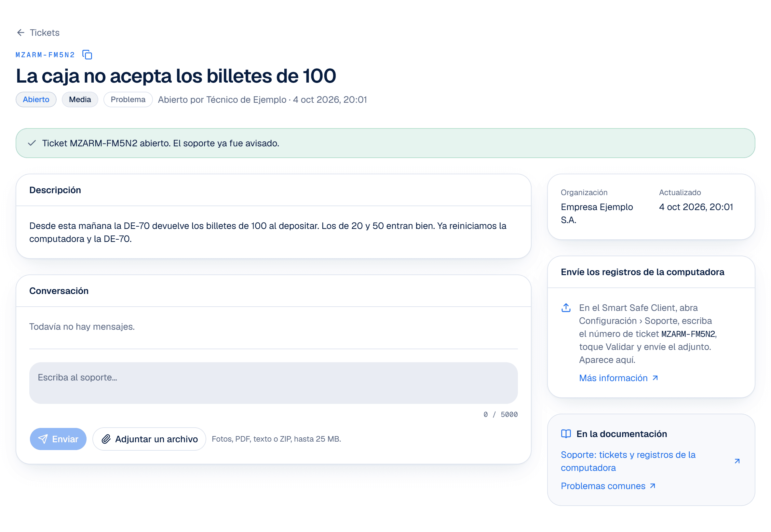Click the paper plane icon on Enviar
The image size is (771, 532).
click(x=43, y=439)
